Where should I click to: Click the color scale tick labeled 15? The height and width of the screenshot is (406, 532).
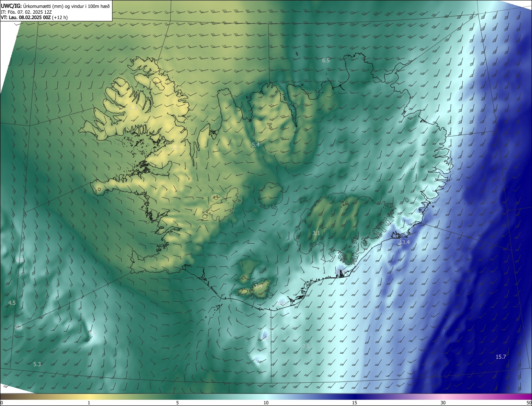(355, 403)
